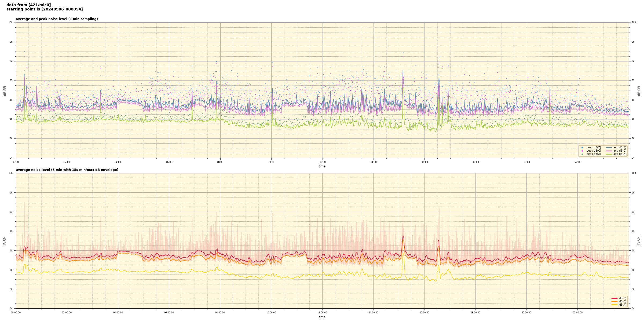
Task: Click the right 'dB SPL' label of lower chart
Action: tap(639, 241)
